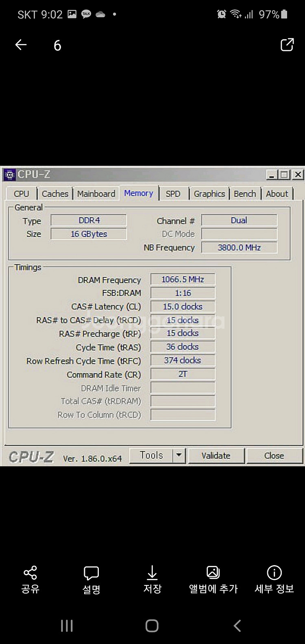
Task: Click the 3800.0 MHz NB Frequency value
Action: (239, 247)
